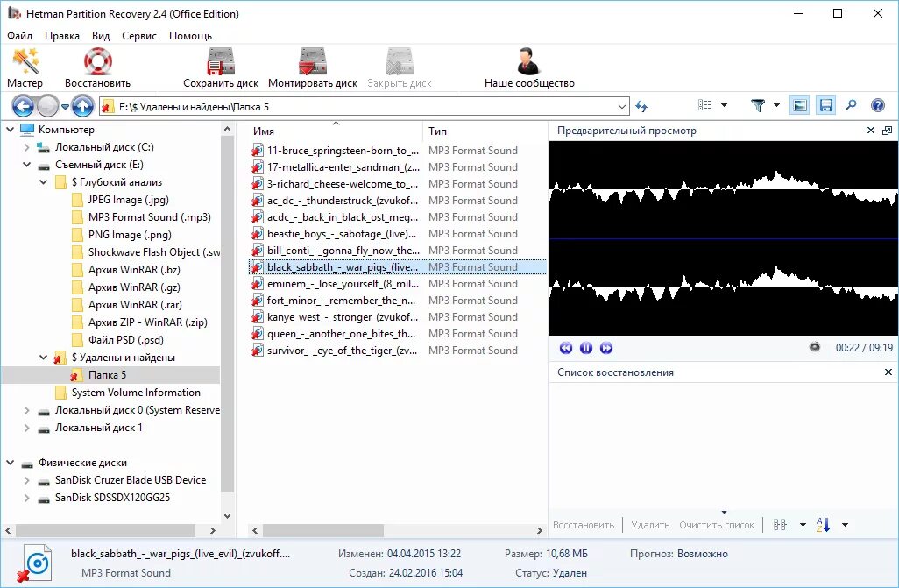Open the Вид menu
The image size is (899, 588).
101,36
